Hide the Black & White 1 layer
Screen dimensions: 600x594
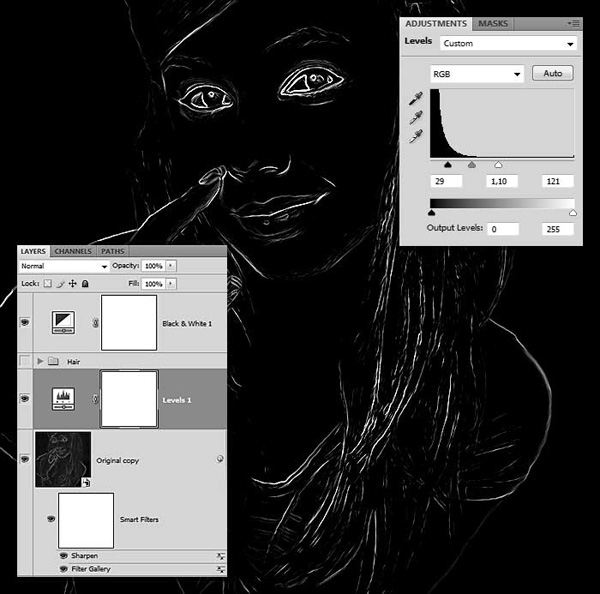coord(25,322)
